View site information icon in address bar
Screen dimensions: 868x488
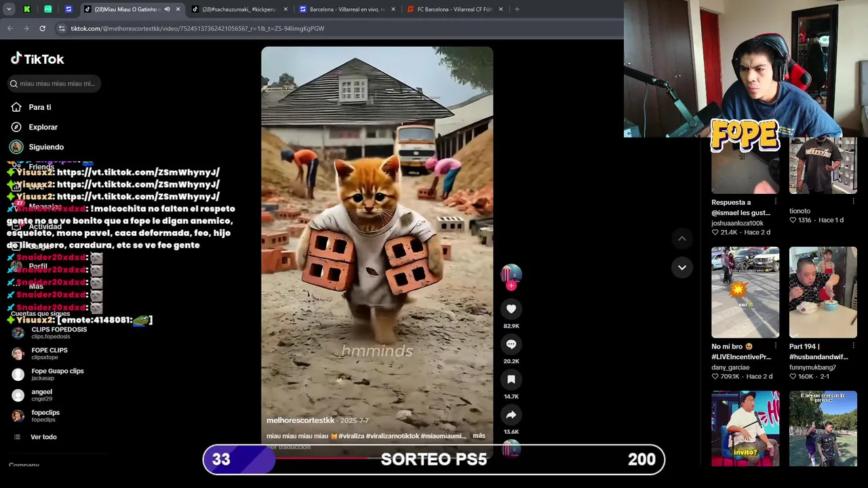coord(62,28)
